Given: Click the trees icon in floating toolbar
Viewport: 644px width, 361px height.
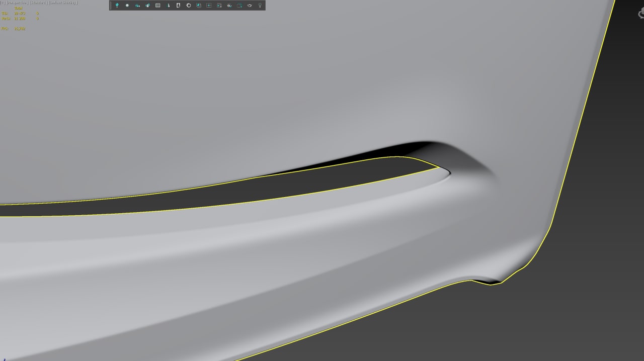Looking at the screenshot, I should point(148,6).
